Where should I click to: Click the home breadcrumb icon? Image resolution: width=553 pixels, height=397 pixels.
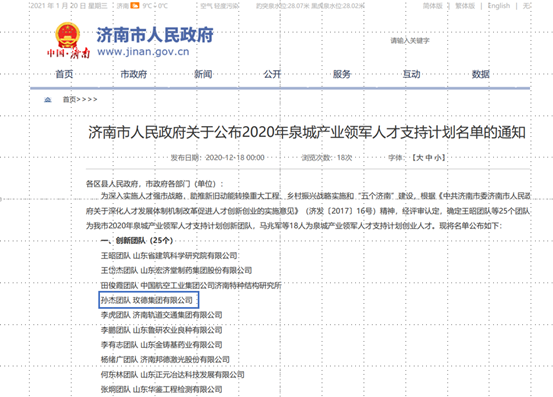pos(48,100)
